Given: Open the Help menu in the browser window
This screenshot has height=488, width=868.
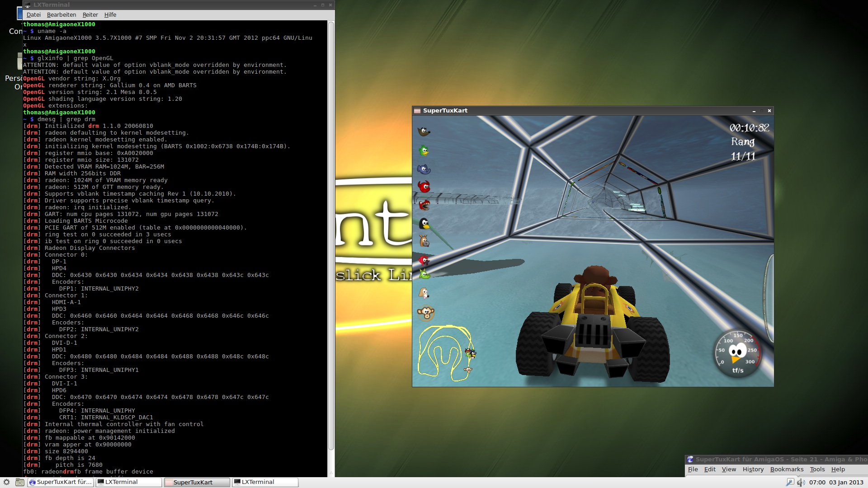Looking at the screenshot, I should pos(838,469).
